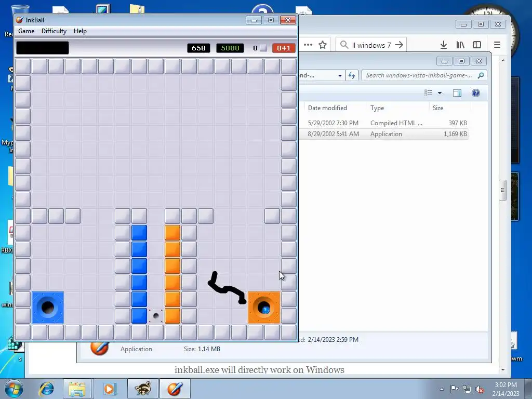Click the Firefox search field

371,45
